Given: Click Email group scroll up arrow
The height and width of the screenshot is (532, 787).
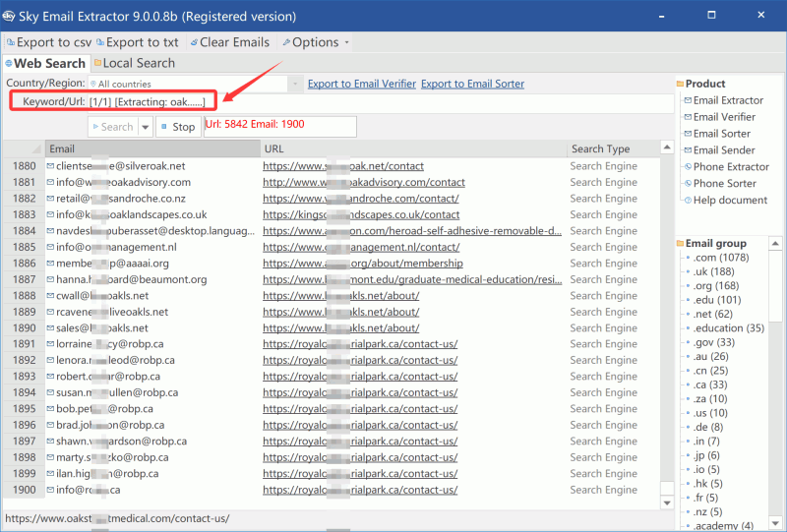Looking at the screenshot, I should tap(775, 244).
